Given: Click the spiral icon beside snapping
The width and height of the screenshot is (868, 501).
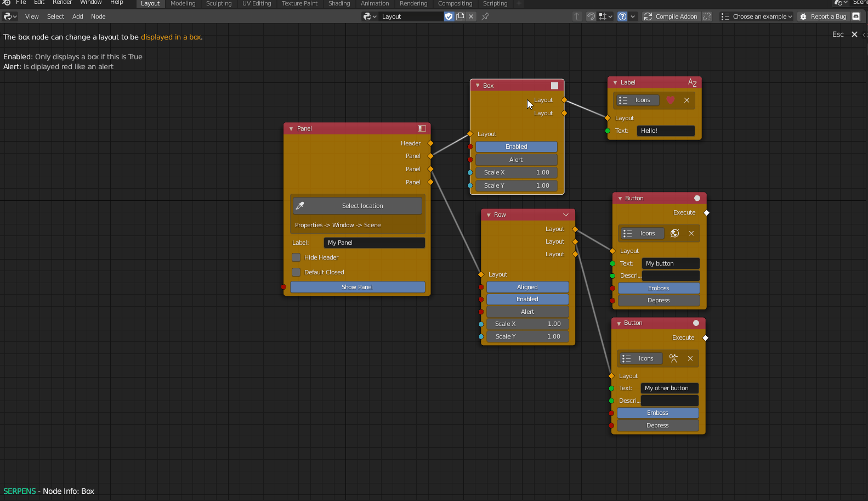Looking at the screenshot, I should click(x=591, y=16).
